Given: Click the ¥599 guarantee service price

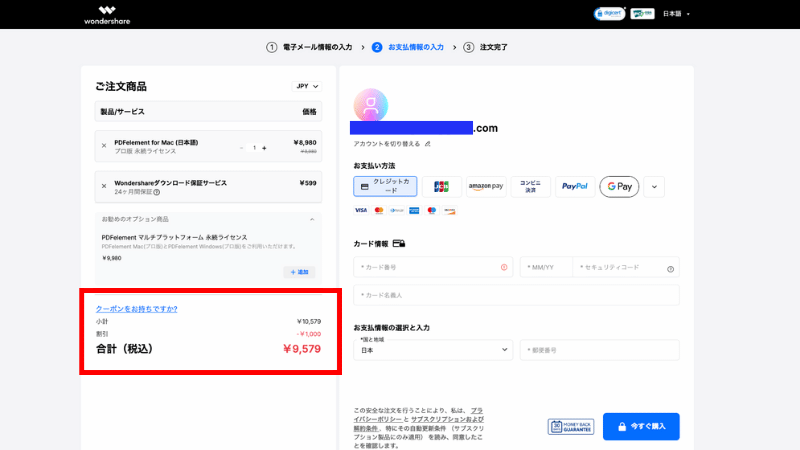Looking at the screenshot, I should point(308,183).
